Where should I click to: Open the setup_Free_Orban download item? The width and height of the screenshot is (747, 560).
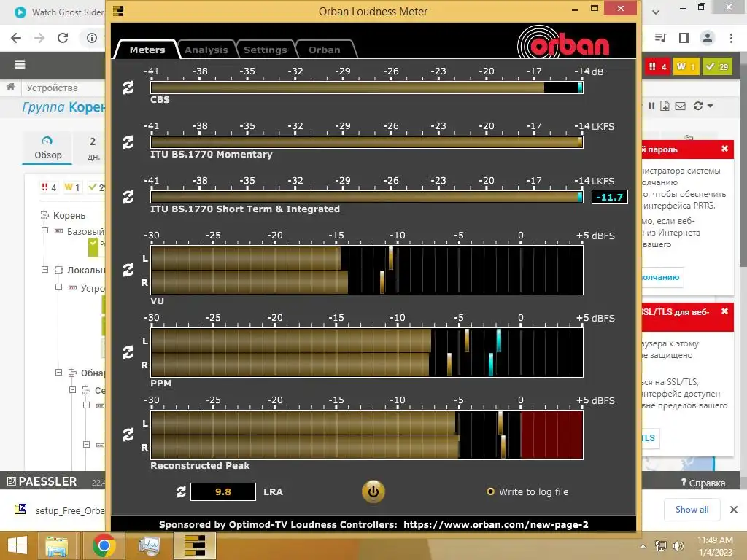(60, 510)
